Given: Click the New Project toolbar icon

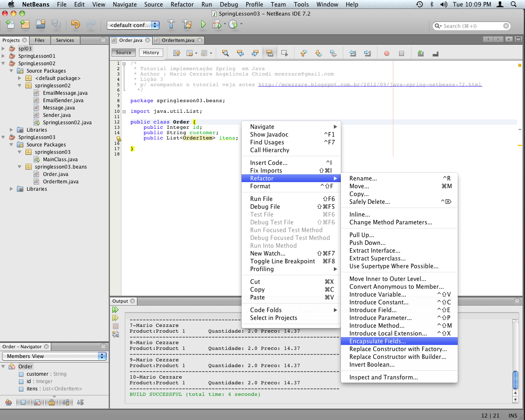Looking at the screenshot, I should [x=25, y=25].
